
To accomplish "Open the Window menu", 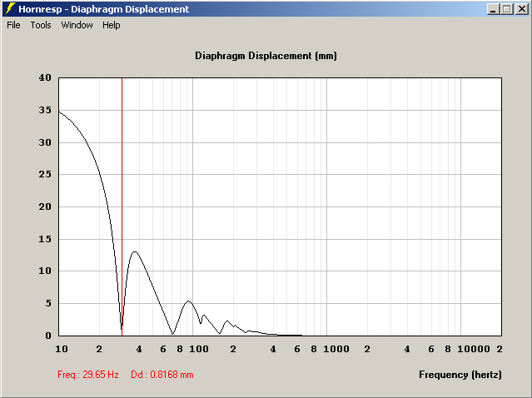I will [x=77, y=25].
